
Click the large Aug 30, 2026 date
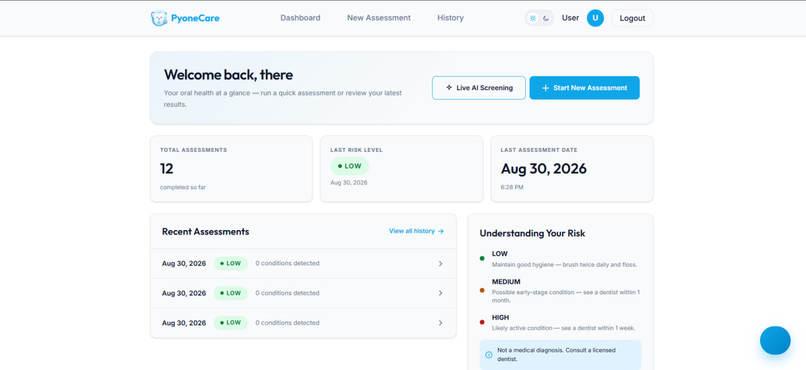point(544,169)
